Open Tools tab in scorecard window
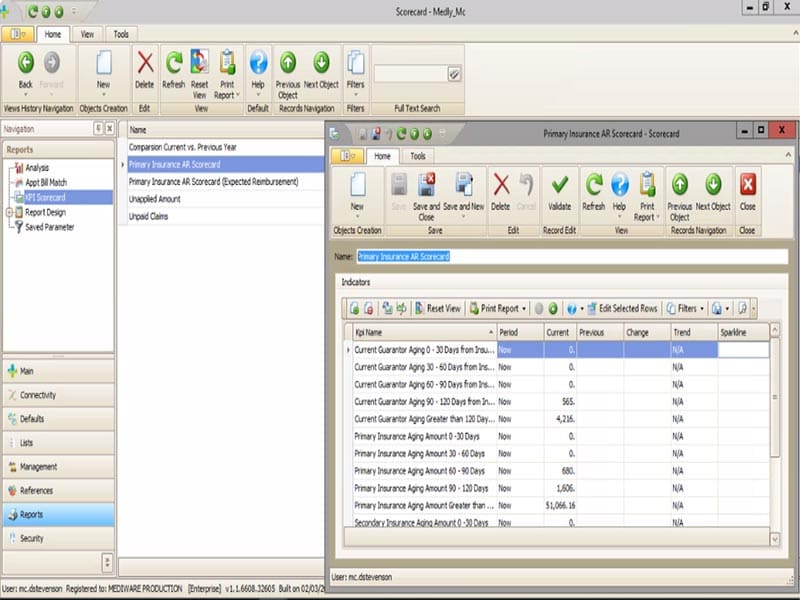 [417, 156]
